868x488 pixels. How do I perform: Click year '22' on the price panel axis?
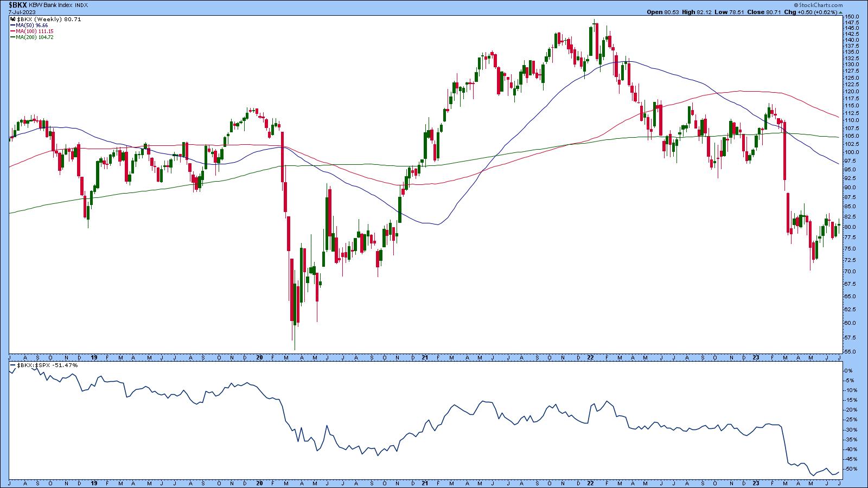coord(590,358)
